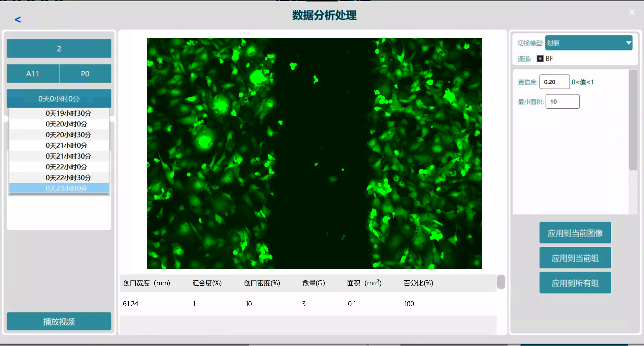The image size is (644, 346).
Task: Click the results table vertical scrollbar
Action: pyautogui.click(x=501, y=282)
